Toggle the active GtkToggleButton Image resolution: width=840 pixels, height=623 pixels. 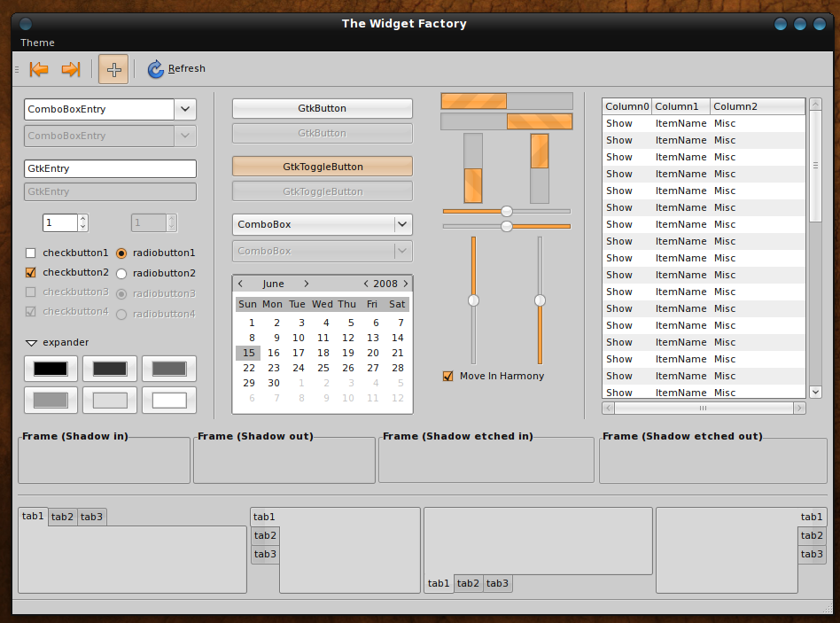click(x=322, y=167)
